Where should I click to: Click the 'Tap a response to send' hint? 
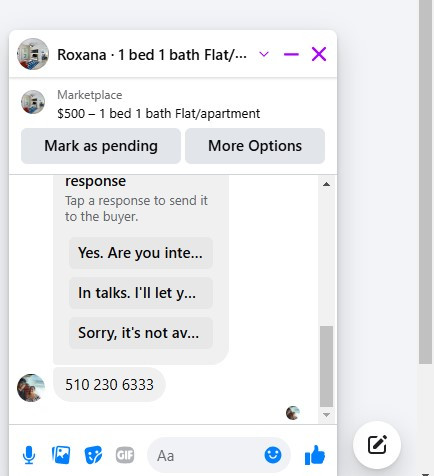[x=136, y=209]
